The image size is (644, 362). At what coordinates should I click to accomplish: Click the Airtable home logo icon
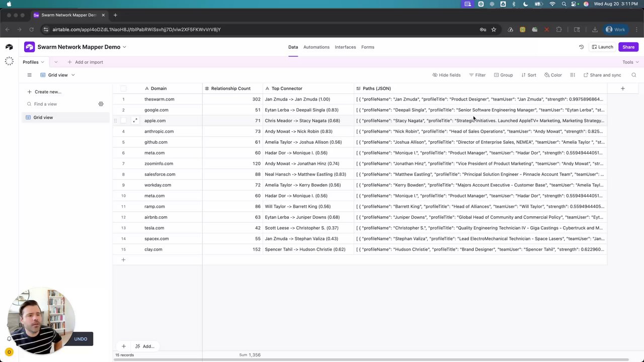pos(9,47)
